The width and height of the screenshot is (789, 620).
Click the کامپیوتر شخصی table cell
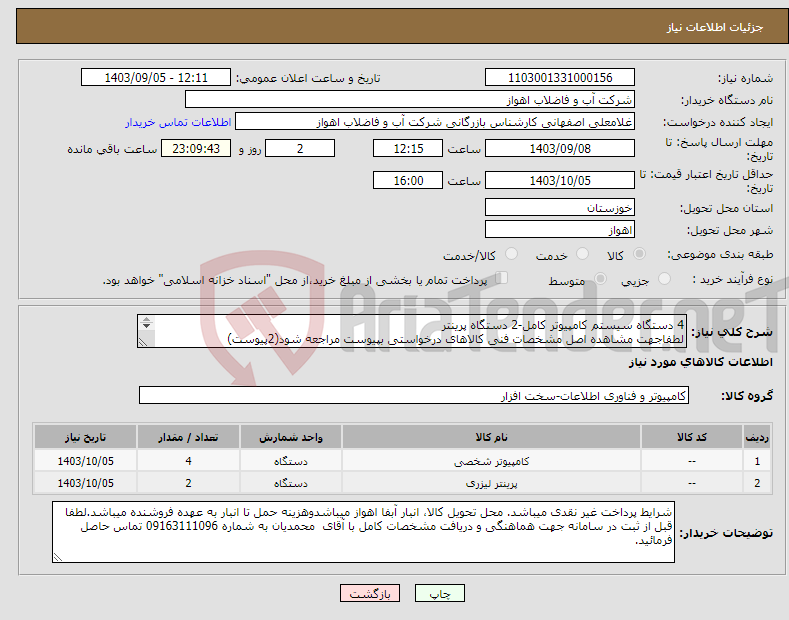(491, 461)
